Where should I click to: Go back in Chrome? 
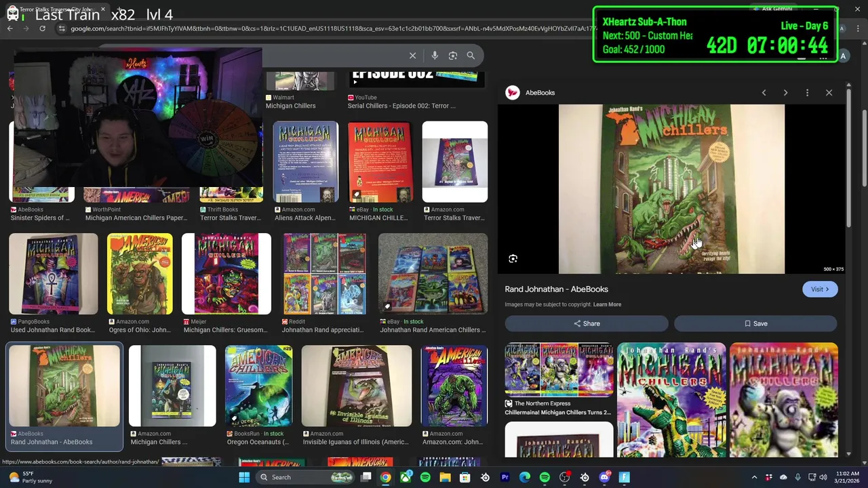(x=10, y=28)
